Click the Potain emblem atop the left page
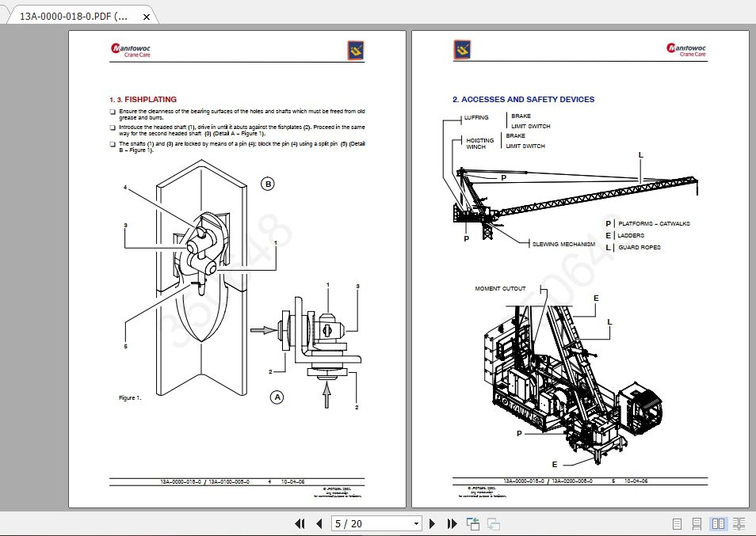This screenshot has width=756, height=536. (355, 50)
